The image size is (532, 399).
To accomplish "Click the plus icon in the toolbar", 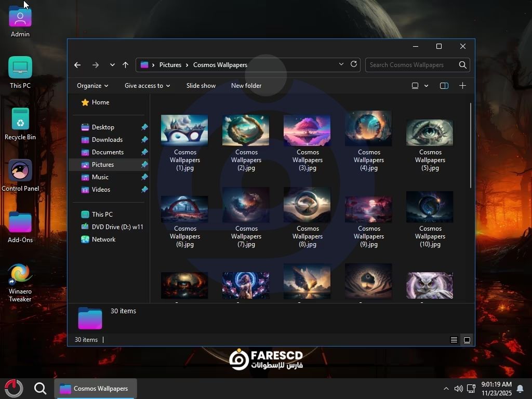I will pyautogui.click(x=462, y=86).
